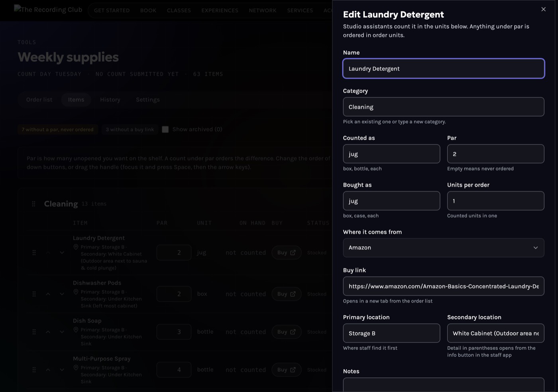Move Laundry Detergent up with chevron
558x392 pixels.
(x=48, y=253)
